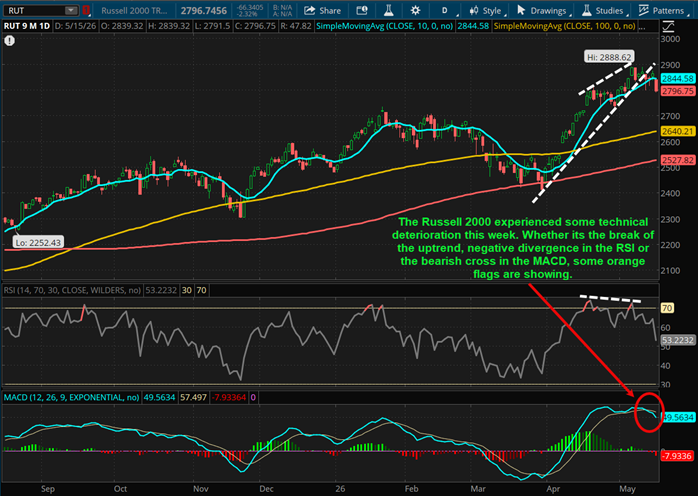Open the Share menu
This screenshot has width=699, height=496.
click(322, 11)
